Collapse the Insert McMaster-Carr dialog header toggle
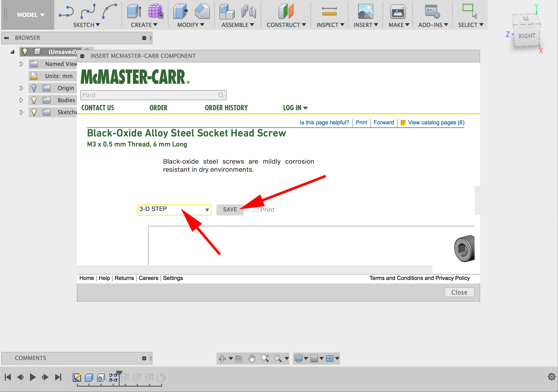The image size is (558, 392). click(x=82, y=56)
